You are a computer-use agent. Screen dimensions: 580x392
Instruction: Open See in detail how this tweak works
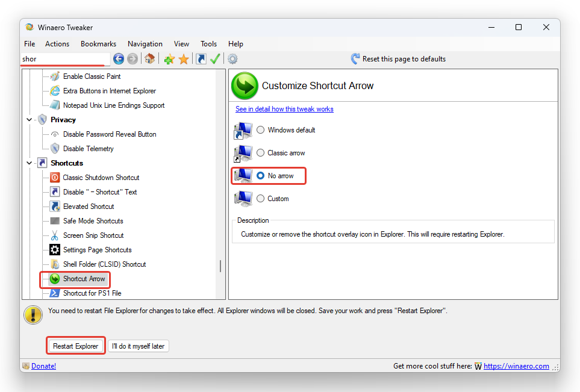(x=284, y=109)
